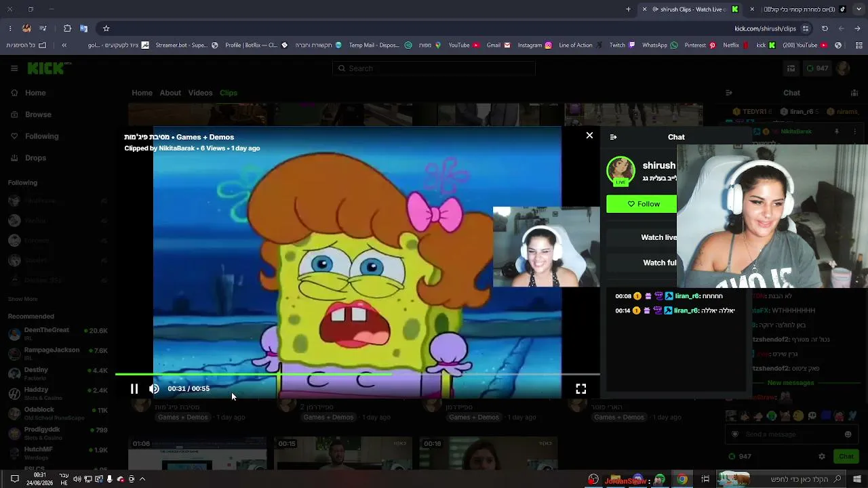Seek along the clip progress bar

[x=357, y=373]
